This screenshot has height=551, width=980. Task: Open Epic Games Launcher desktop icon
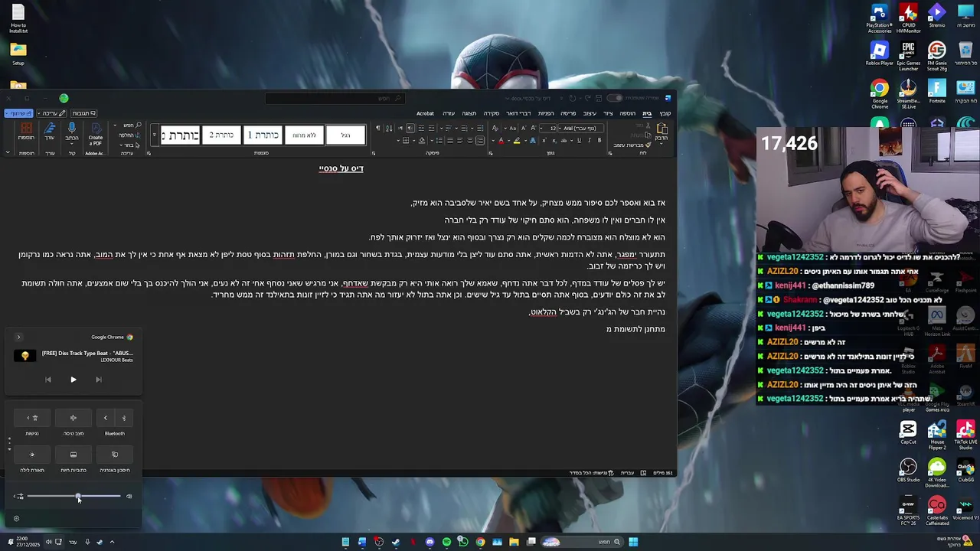pos(908,57)
